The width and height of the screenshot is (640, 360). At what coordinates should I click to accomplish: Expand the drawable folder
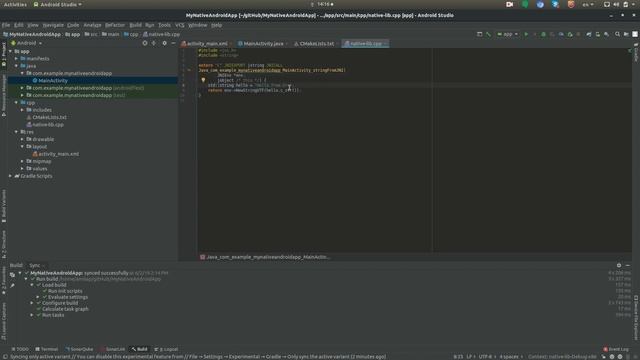point(22,140)
